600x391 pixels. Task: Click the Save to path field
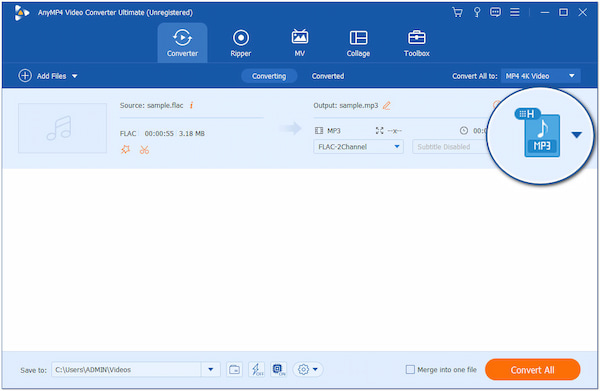click(126, 370)
